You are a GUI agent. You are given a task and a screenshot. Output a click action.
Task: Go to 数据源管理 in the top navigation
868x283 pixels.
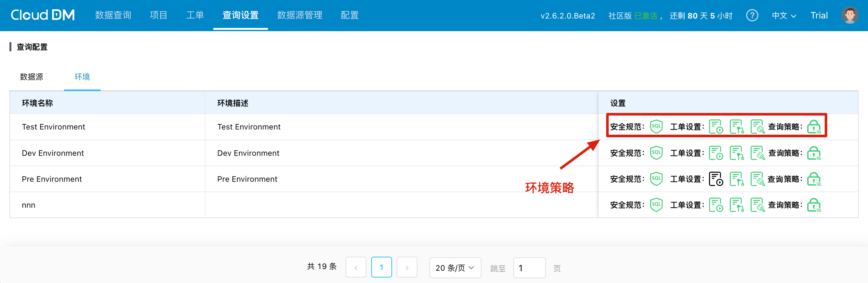coord(299,15)
